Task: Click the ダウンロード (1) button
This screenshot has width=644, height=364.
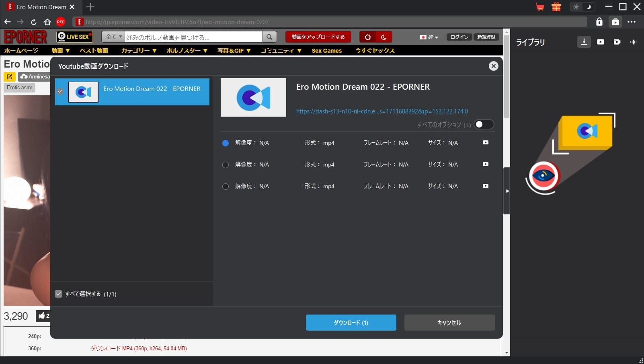Action: tap(351, 323)
